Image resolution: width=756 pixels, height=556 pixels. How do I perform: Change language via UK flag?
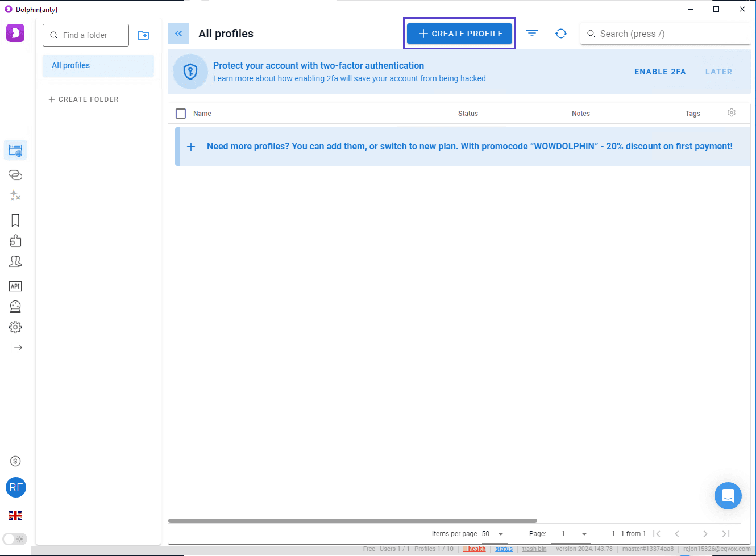tap(15, 516)
